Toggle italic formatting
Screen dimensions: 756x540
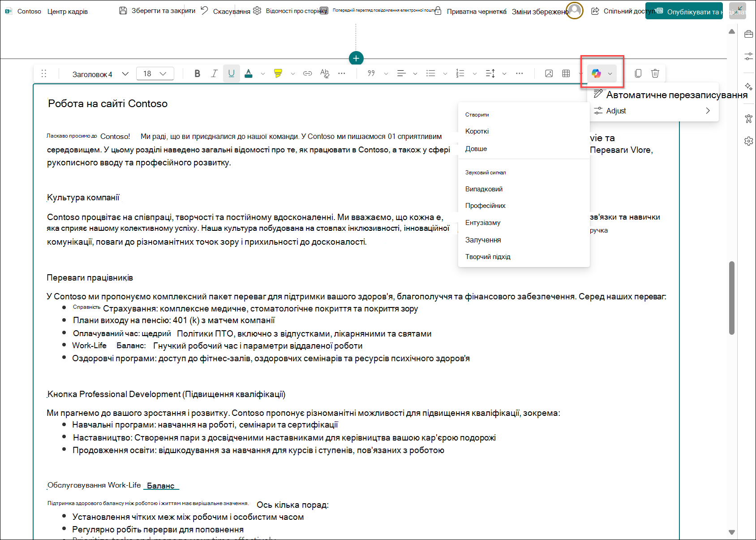[214, 73]
